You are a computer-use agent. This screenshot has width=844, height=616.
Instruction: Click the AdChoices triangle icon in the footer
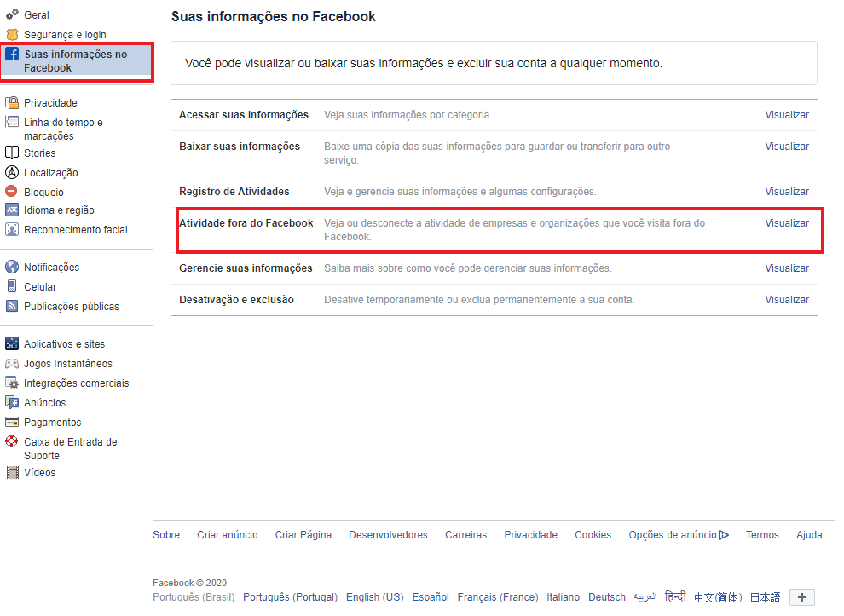[x=724, y=535]
